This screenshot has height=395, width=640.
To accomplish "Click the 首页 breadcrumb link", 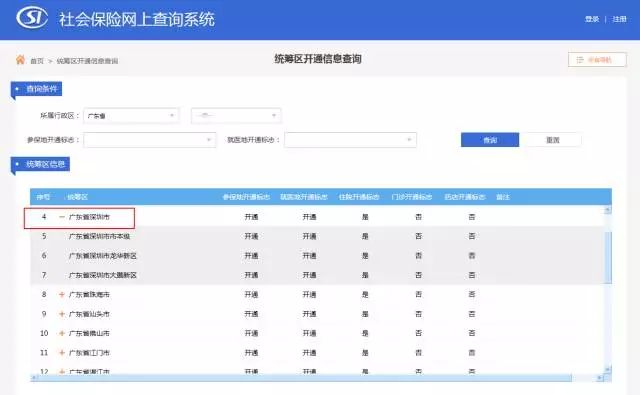I will click(37, 61).
